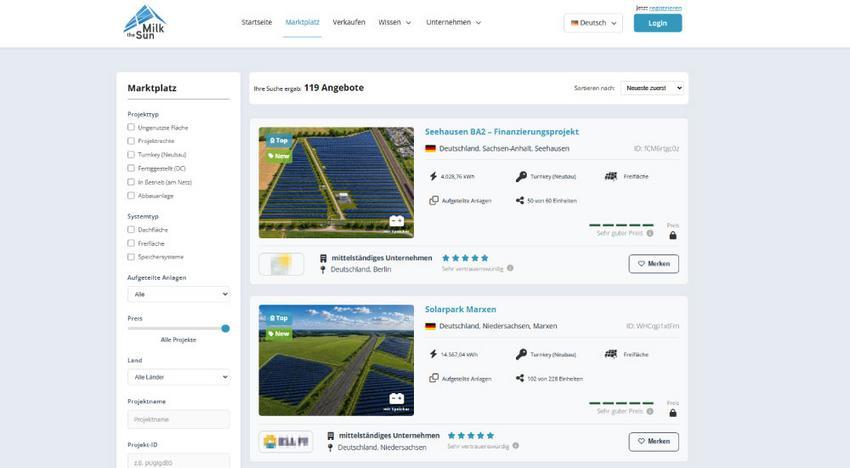Tick the Speichersysteme checkbox
Screen dimensions: 850x468
point(131,257)
